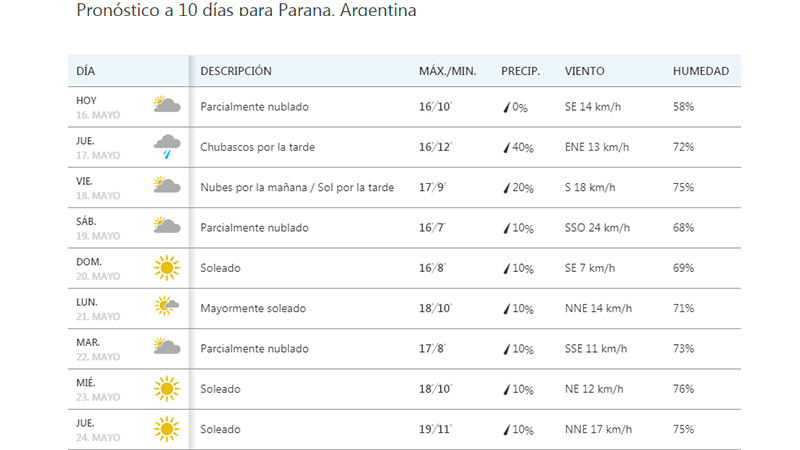Image resolution: width=800 pixels, height=450 pixels.
Task: Click the VIENTO column header
Action: click(x=584, y=71)
